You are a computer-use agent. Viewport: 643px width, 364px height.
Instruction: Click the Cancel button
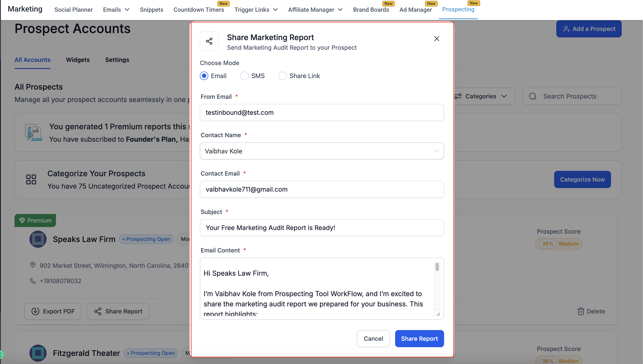click(373, 338)
